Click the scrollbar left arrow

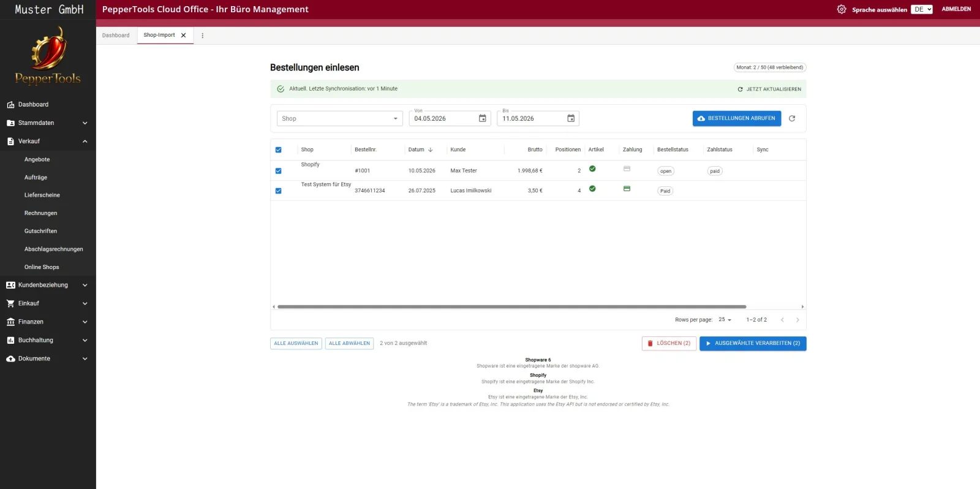(x=274, y=306)
